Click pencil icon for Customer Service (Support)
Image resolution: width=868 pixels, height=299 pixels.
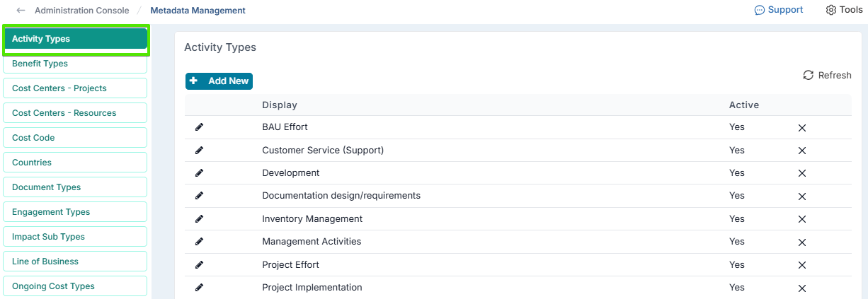[x=199, y=151]
